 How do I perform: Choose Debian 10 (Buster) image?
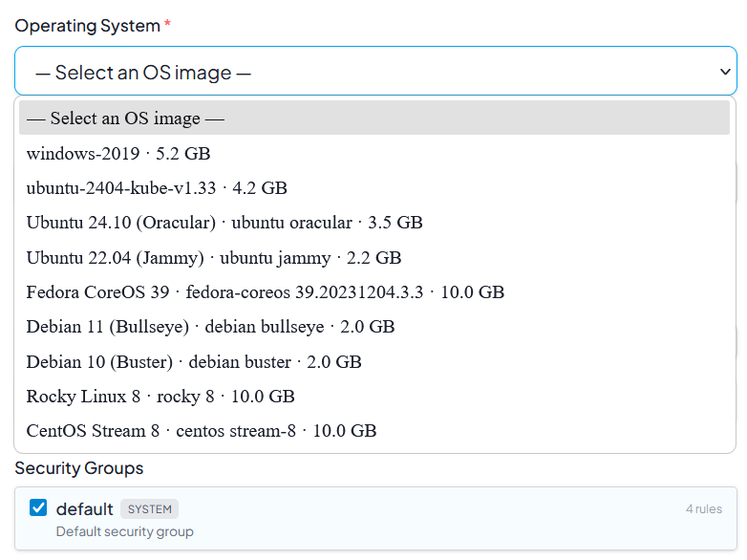point(373,362)
